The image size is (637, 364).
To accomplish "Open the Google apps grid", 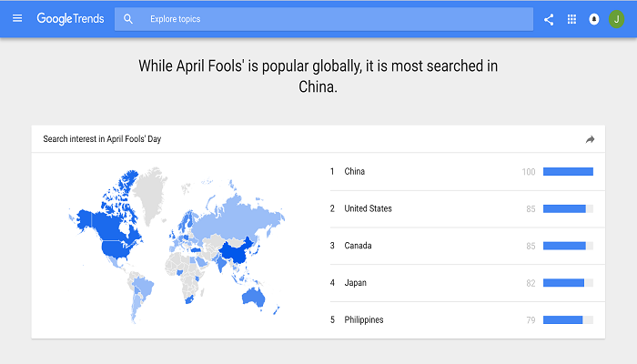I will coord(571,19).
